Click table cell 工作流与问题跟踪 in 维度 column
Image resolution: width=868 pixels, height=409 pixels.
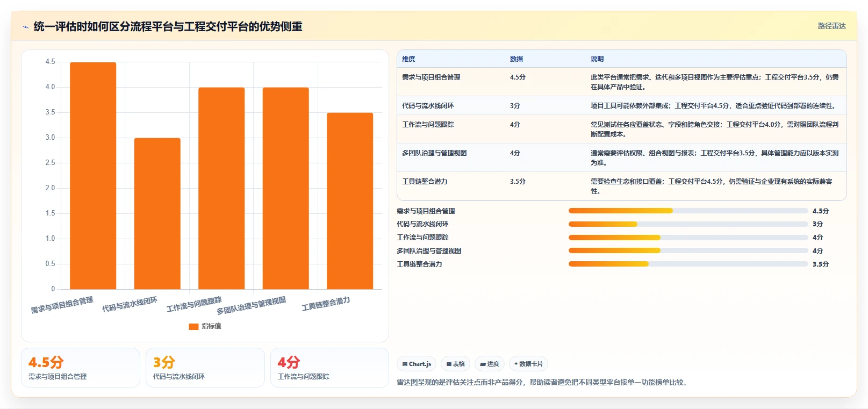tap(428, 125)
